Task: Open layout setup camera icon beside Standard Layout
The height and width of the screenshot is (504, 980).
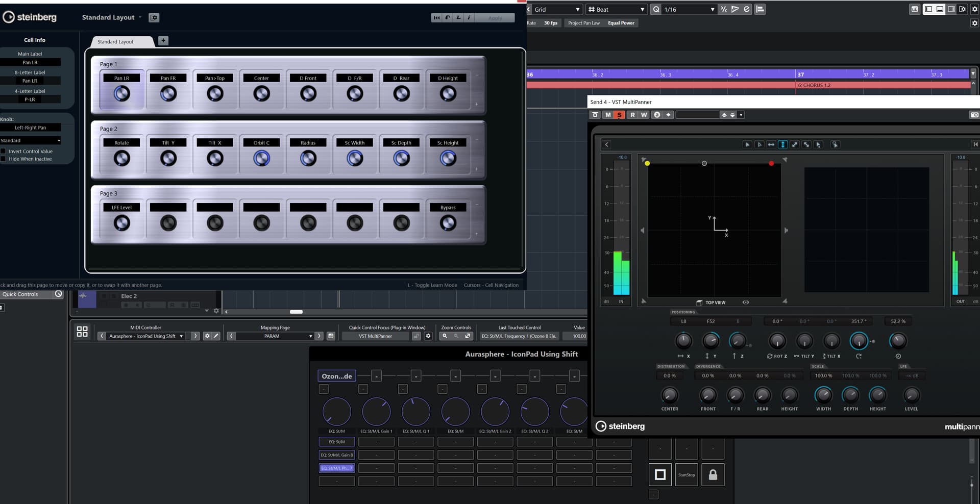Action: coord(154,18)
